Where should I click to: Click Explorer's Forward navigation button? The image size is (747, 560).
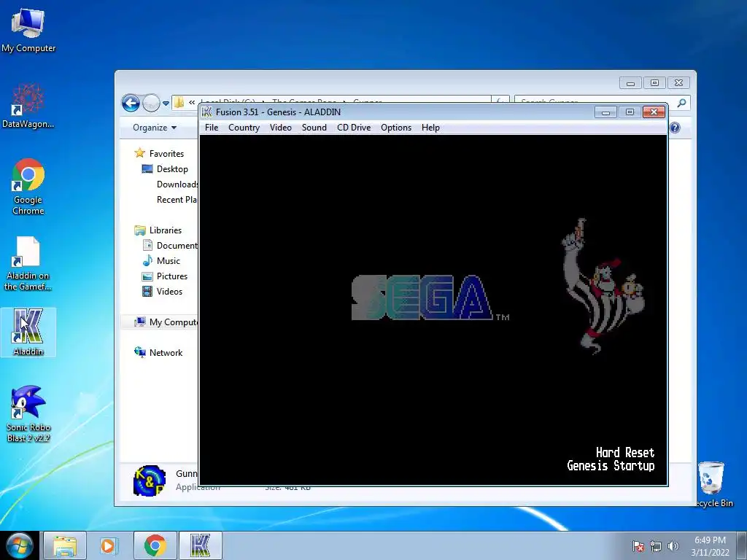[151, 103]
